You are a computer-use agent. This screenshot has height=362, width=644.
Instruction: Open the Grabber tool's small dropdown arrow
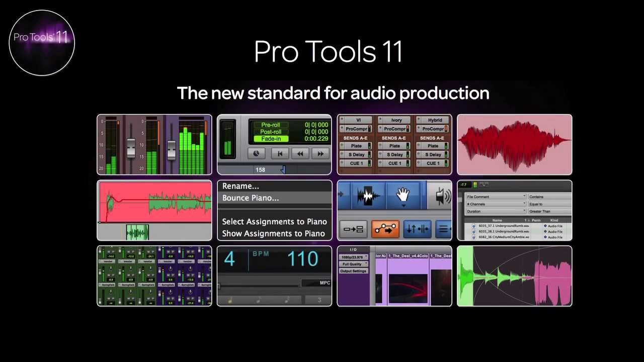coord(403,205)
